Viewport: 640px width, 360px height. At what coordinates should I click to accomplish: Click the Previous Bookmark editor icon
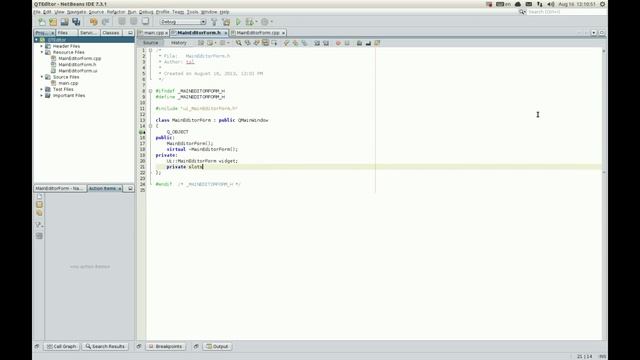(x=287, y=43)
